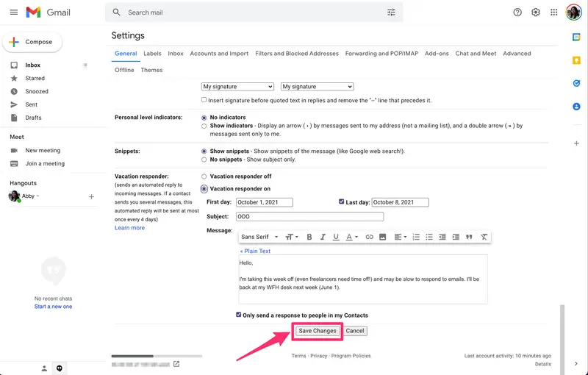Open the Themes settings tab
This screenshot has height=375, width=588.
(x=151, y=70)
